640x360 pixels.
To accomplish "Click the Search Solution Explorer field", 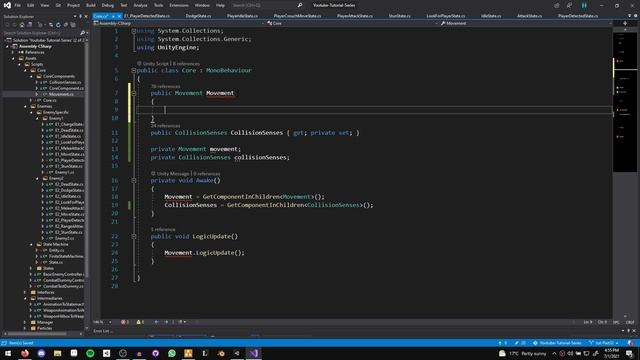I will [x=44, y=33].
